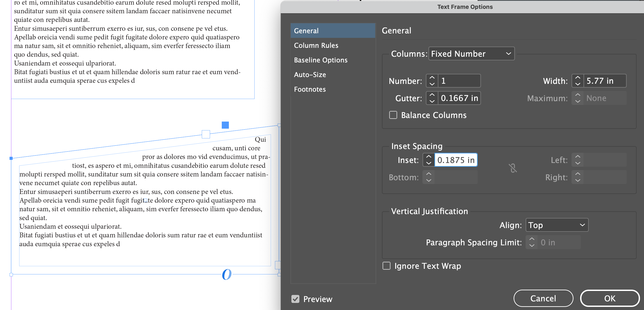Screen dimensions: 644x310
Task: Click inside the Gutter input field
Action: (x=459, y=98)
